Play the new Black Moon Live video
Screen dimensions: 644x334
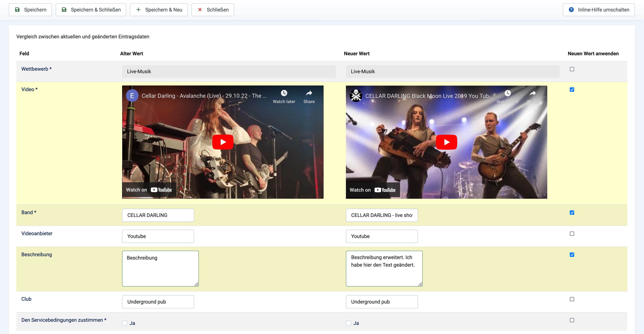coord(446,142)
